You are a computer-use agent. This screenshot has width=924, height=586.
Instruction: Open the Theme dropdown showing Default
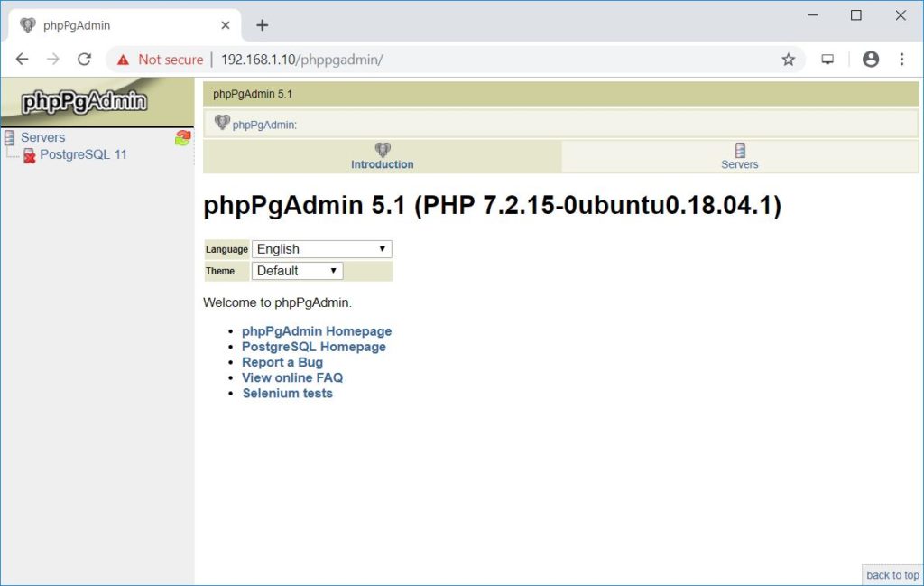297,271
